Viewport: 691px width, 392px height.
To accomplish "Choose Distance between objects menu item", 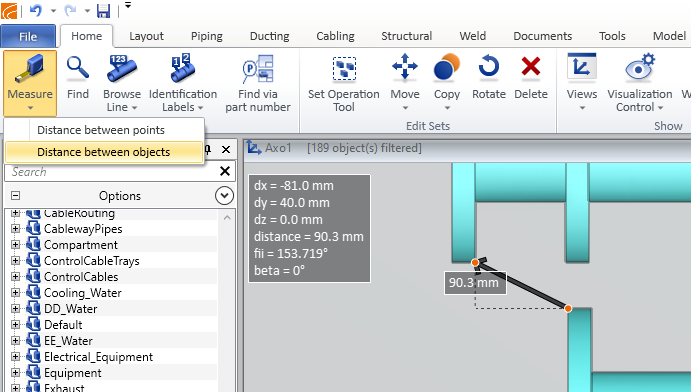I will (104, 152).
